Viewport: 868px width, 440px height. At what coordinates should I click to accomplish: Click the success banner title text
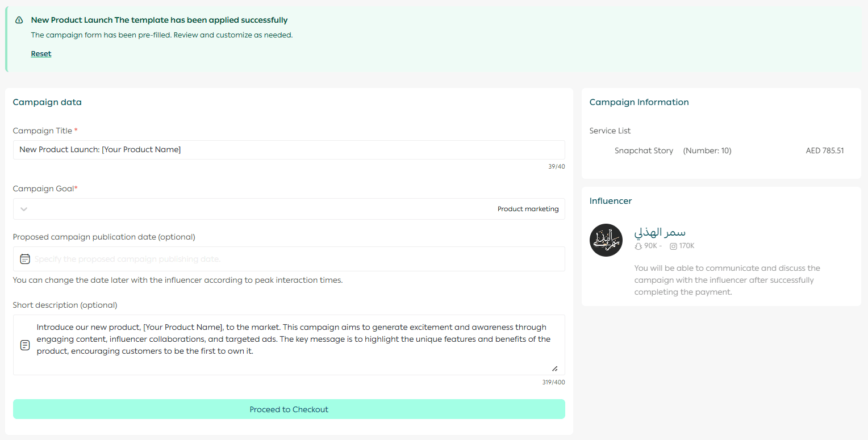[159, 20]
